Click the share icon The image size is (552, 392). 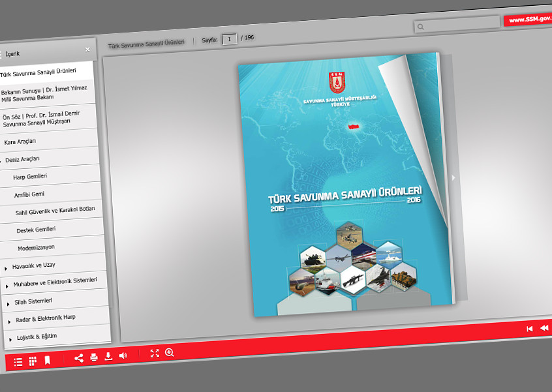[79, 358]
